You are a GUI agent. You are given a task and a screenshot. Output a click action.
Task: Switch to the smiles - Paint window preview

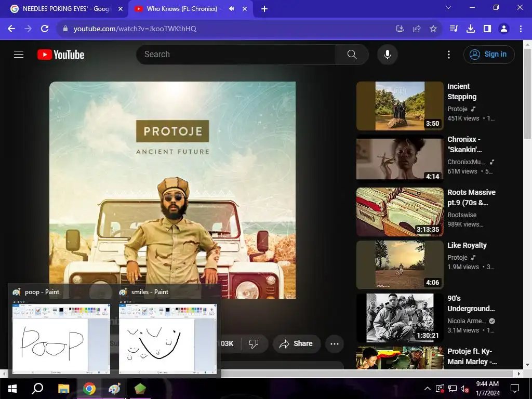click(x=168, y=331)
